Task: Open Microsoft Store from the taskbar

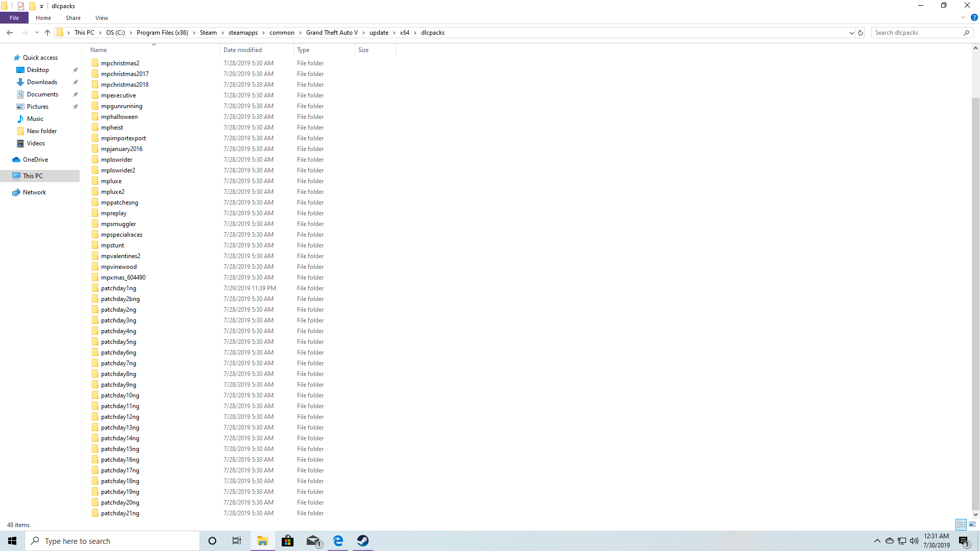Action: tap(288, 541)
